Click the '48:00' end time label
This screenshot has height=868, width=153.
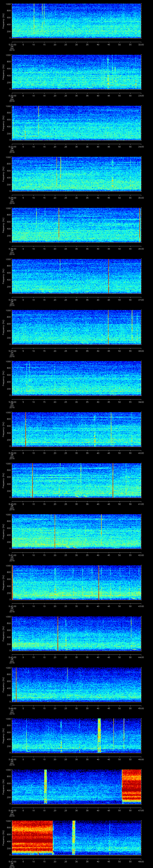click(x=141, y=861)
